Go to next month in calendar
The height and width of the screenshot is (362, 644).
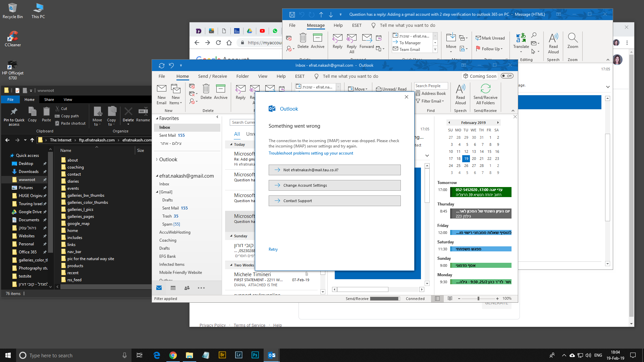[498, 123]
